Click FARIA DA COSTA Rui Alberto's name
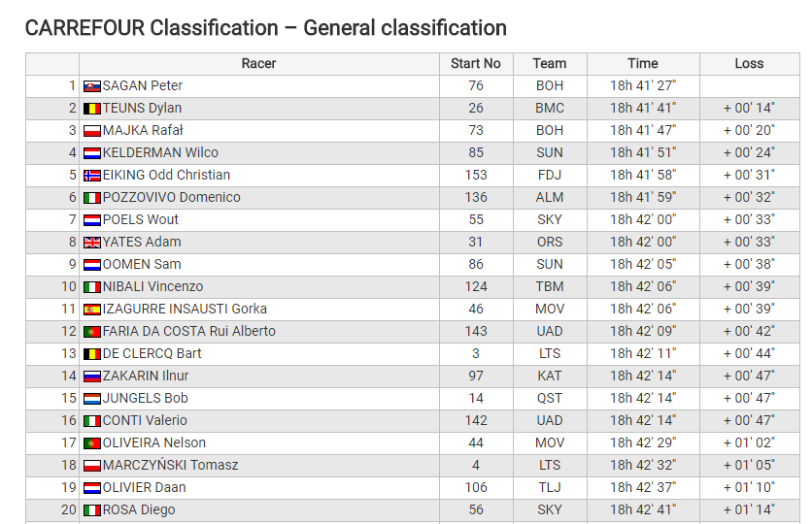Viewport: 812px width, 524px height. coord(189,331)
